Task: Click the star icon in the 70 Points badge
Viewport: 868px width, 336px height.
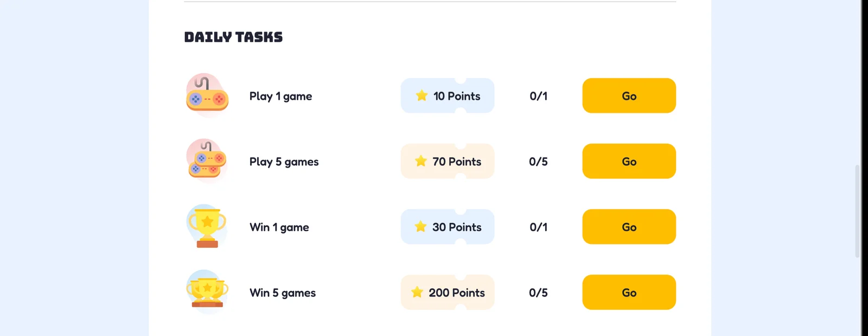Action: coord(420,161)
